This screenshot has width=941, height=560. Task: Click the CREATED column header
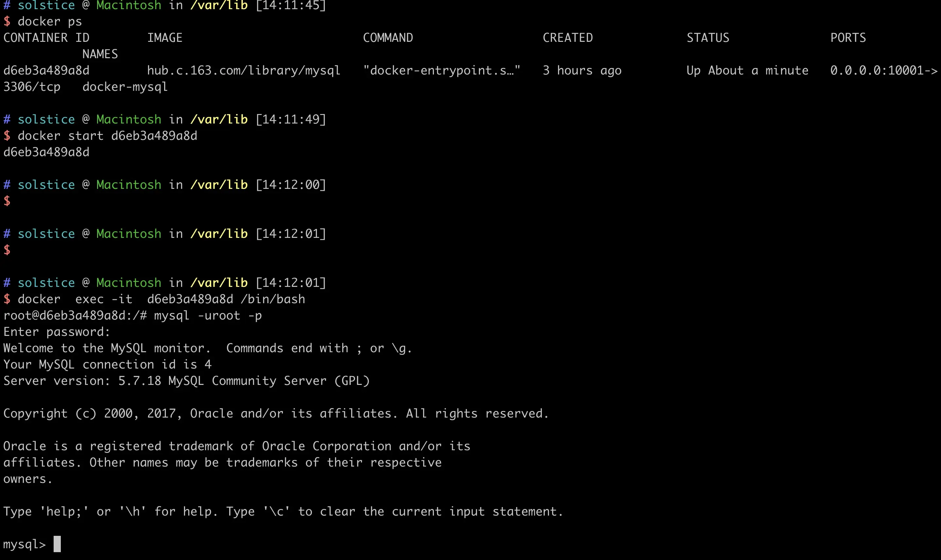click(568, 38)
